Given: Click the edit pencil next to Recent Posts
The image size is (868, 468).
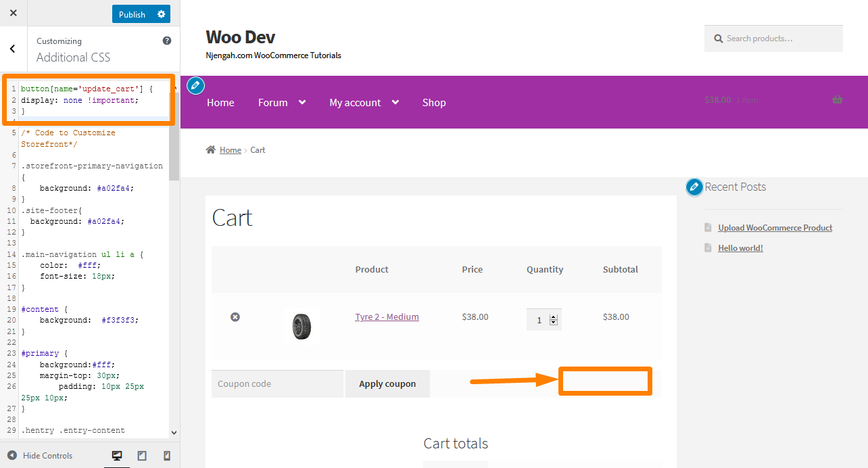Looking at the screenshot, I should [694, 187].
